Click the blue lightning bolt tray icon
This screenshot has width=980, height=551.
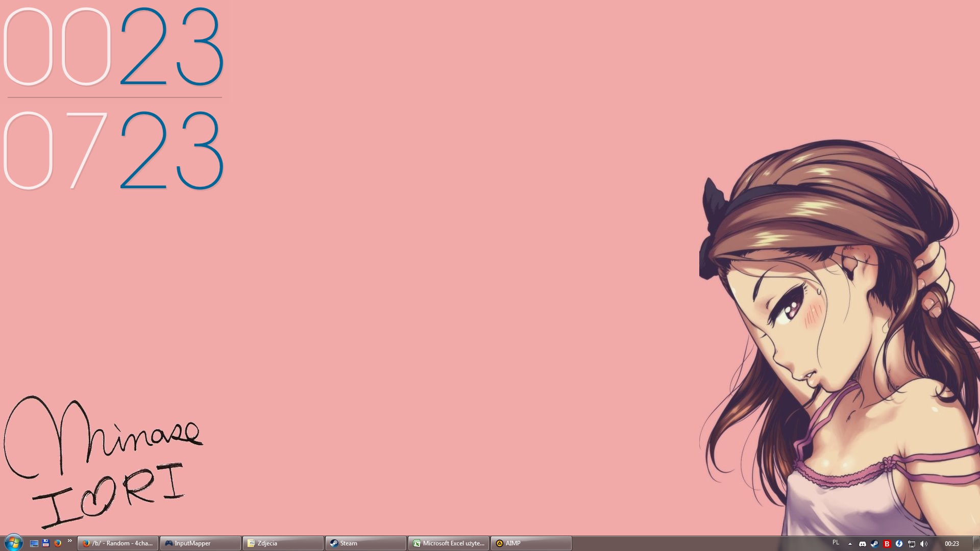[899, 544]
